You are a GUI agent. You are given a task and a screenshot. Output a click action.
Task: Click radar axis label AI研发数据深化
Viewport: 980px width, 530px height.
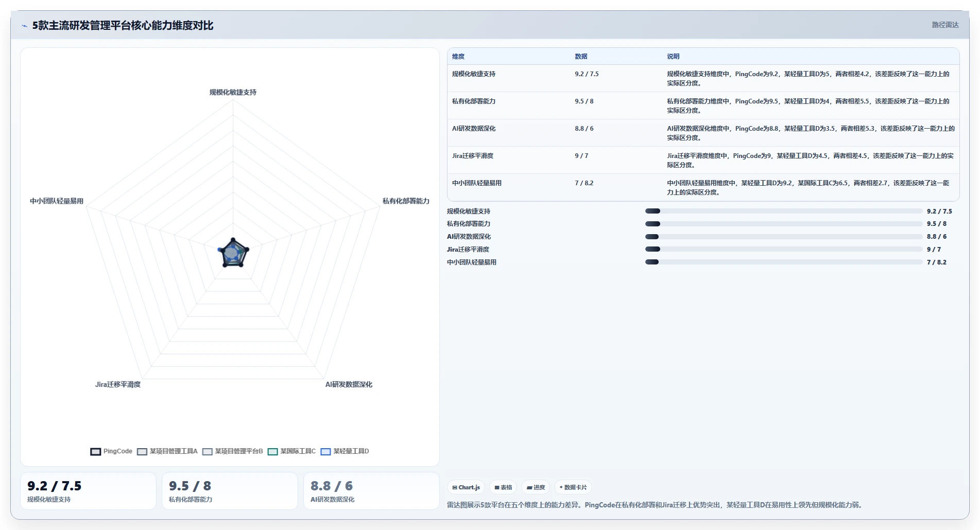click(349, 384)
